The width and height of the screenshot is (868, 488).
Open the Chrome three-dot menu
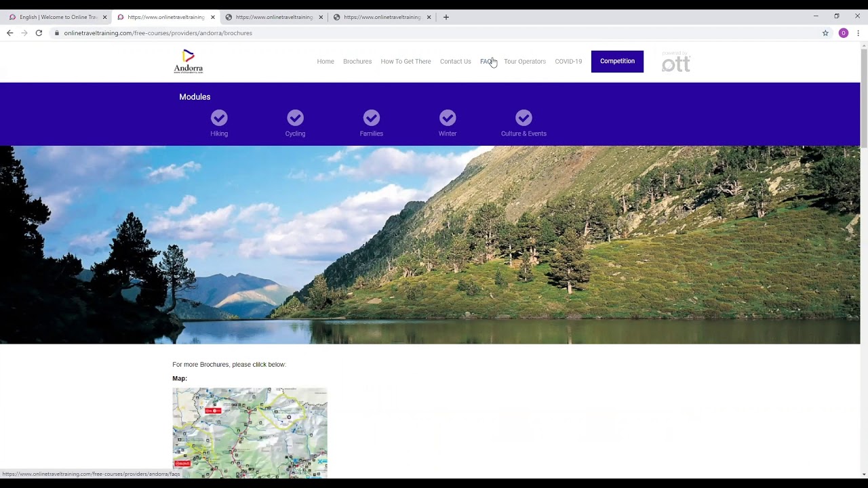pyautogui.click(x=858, y=33)
